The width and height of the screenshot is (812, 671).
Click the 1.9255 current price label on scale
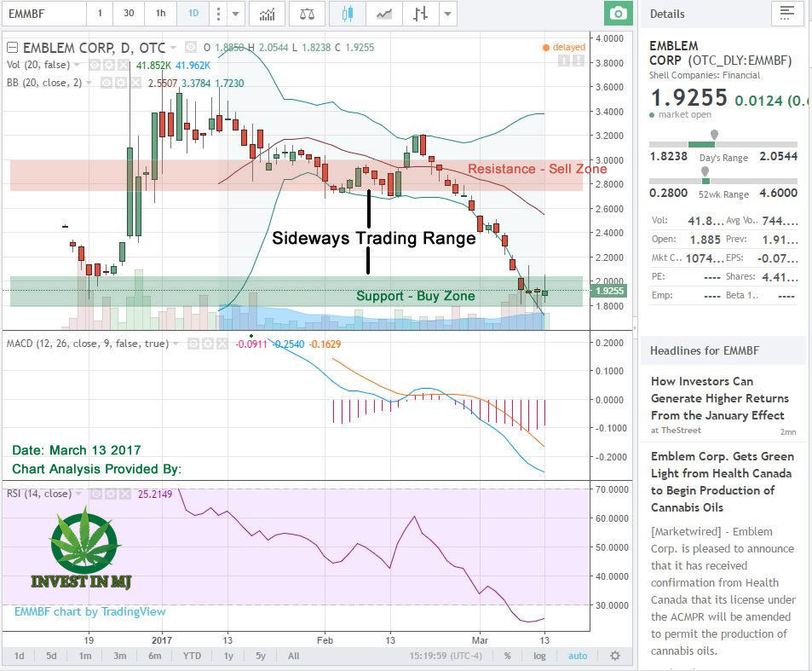click(608, 291)
